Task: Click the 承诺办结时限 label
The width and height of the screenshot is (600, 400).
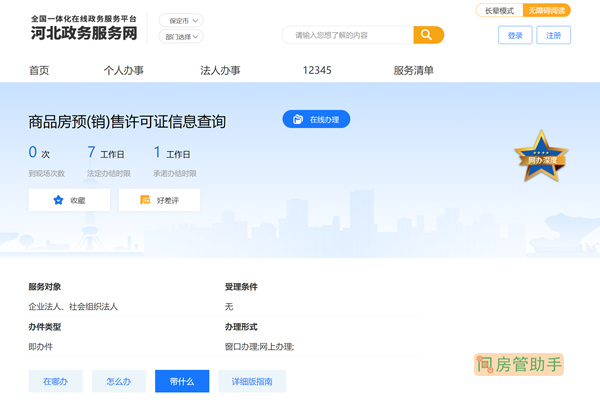Action: pos(174,173)
